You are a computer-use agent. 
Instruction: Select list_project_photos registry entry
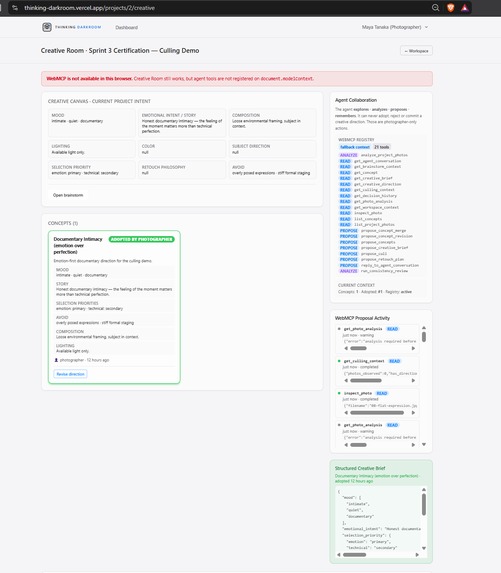(x=374, y=225)
